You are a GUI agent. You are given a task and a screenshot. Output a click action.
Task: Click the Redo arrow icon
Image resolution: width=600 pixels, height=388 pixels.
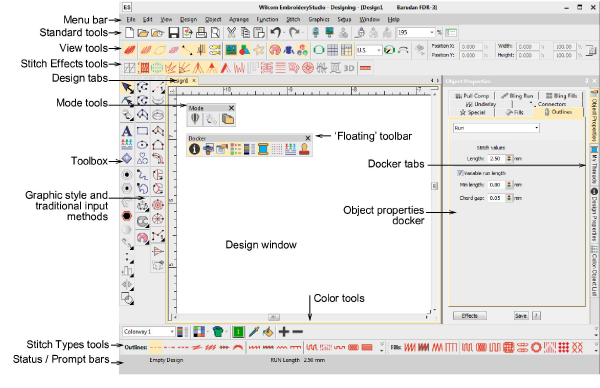[x=294, y=33]
